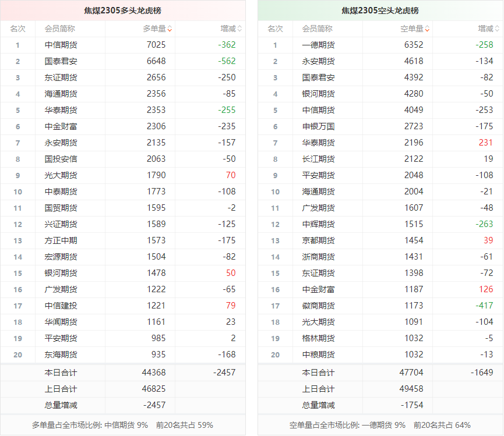
Task: Select 东海期货 at rank 20 of 多头
Action: pos(61,355)
